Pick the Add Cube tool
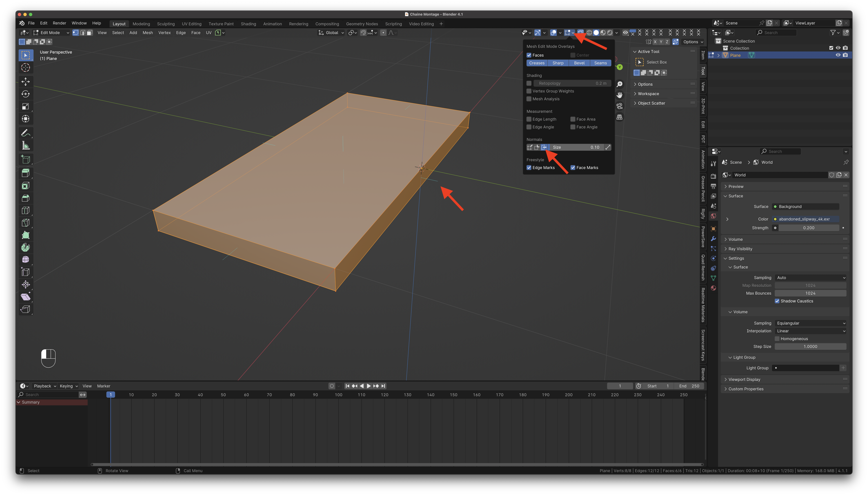Image resolution: width=868 pixels, height=495 pixels. [x=25, y=159]
